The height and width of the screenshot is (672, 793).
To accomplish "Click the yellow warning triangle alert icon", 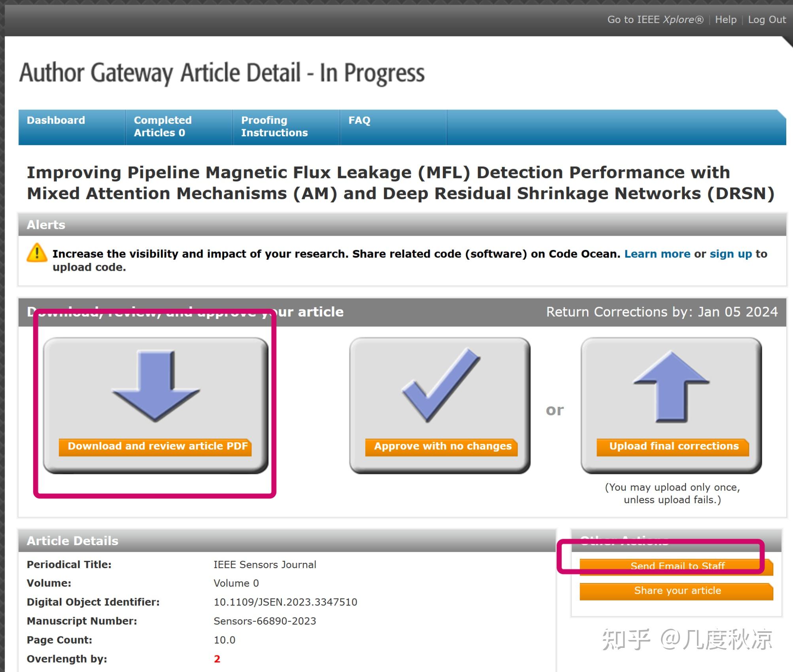I will point(37,253).
